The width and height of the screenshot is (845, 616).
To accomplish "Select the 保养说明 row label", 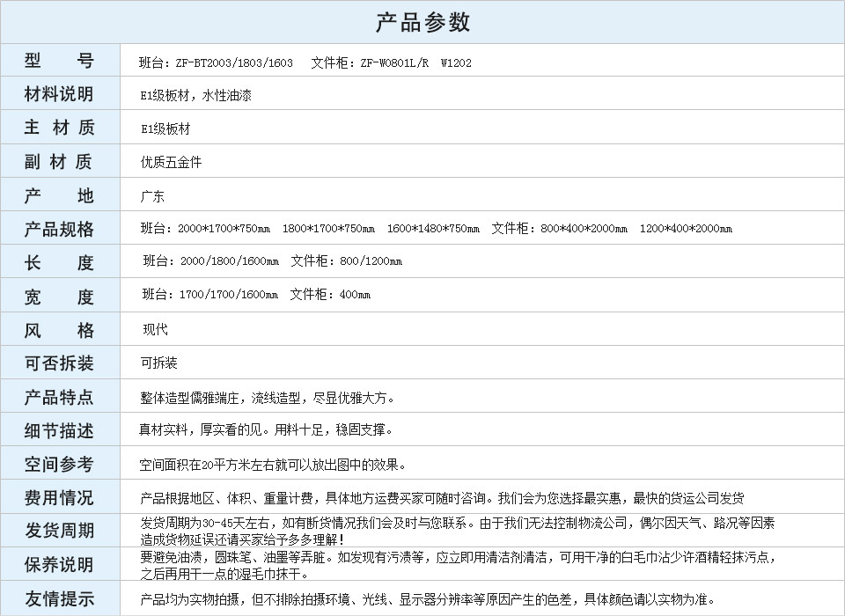I will (x=59, y=565).
